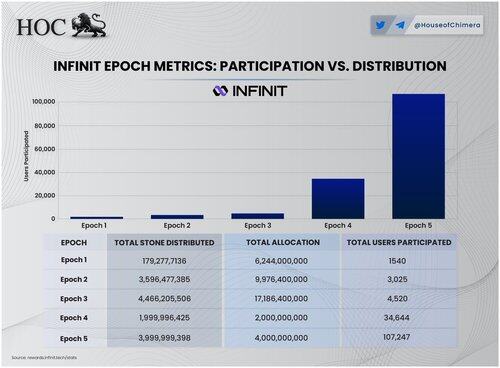Image resolution: width=500 pixels, height=368 pixels.
Task: Click the 107,247 users cell
Action: click(x=396, y=337)
